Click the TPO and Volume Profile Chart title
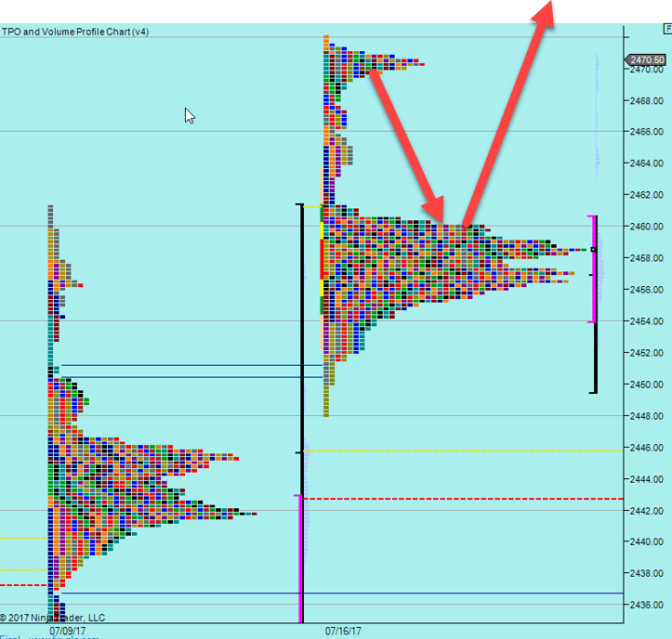Image resolution: width=672 pixels, height=639 pixels. [74, 32]
